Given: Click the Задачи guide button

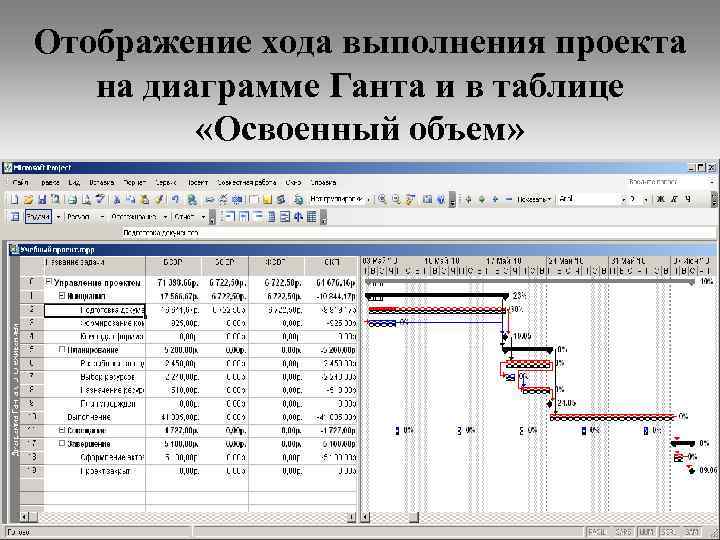Looking at the screenshot, I should (x=38, y=217).
